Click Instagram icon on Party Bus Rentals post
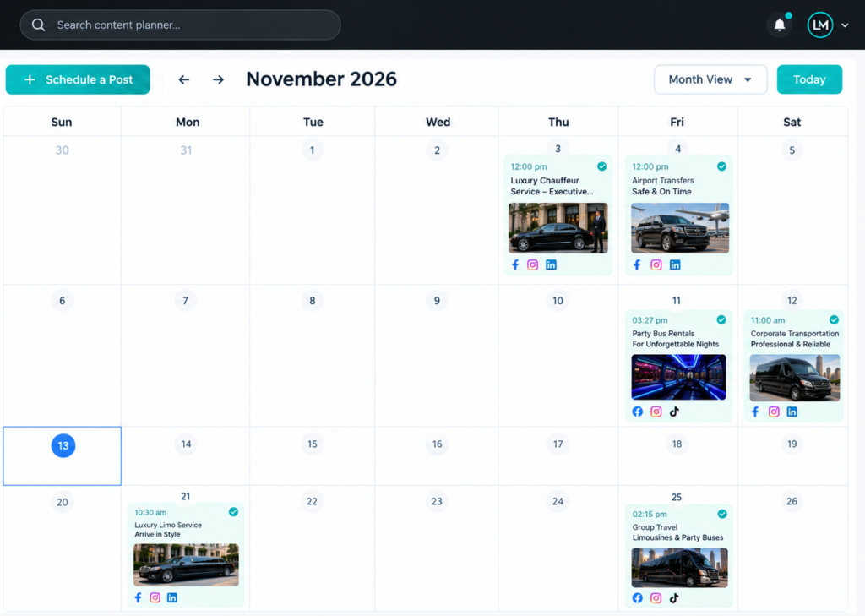 (x=656, y=412)
